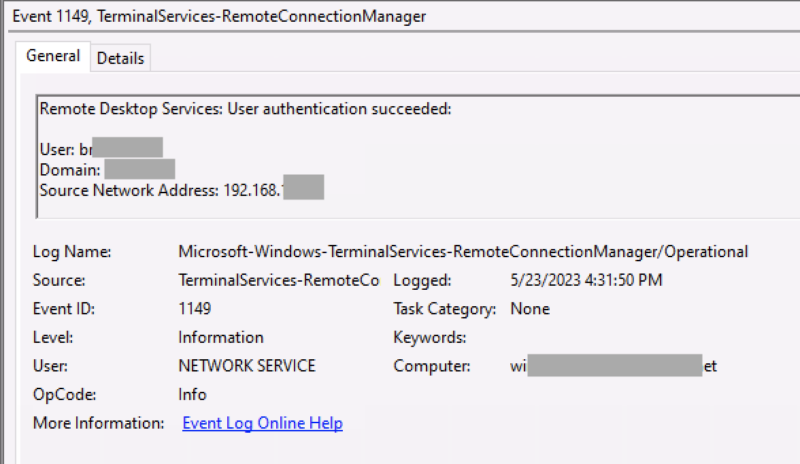Click the 'Log Name:' label
The image size is (800, 464).
(x=72, y=252)
